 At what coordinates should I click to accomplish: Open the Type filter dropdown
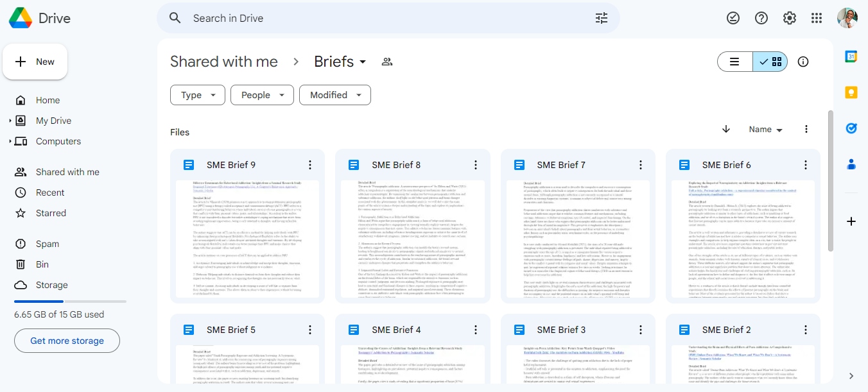click(x=198, y=95)
